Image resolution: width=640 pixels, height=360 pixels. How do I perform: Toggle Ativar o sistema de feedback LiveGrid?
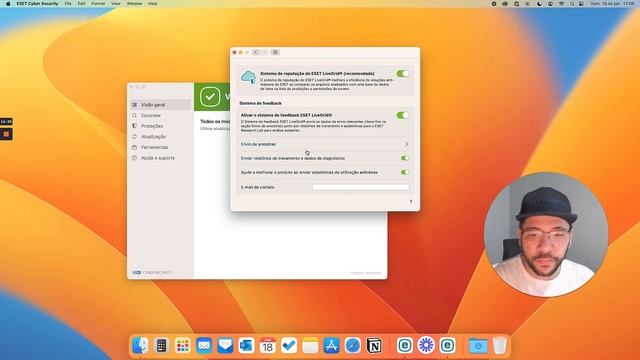coord(402,116)
